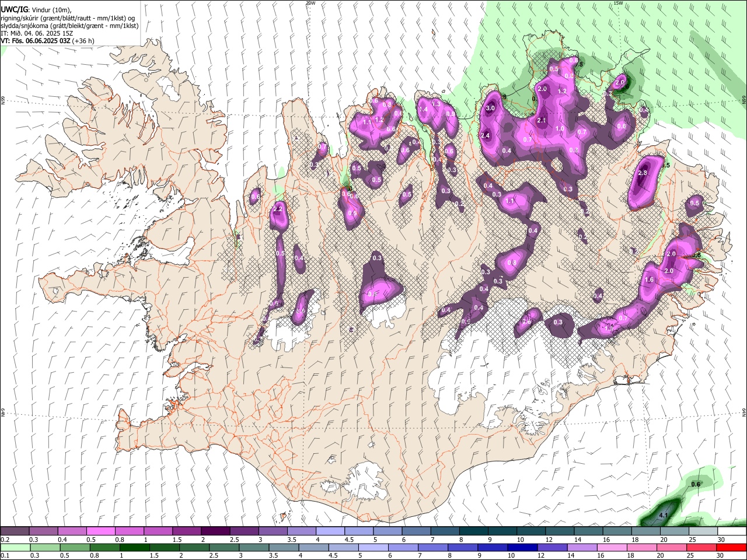747x560 pixels.
Task: Click the "3.0" snowfall value on the map
Action: [x=490, y=108]
